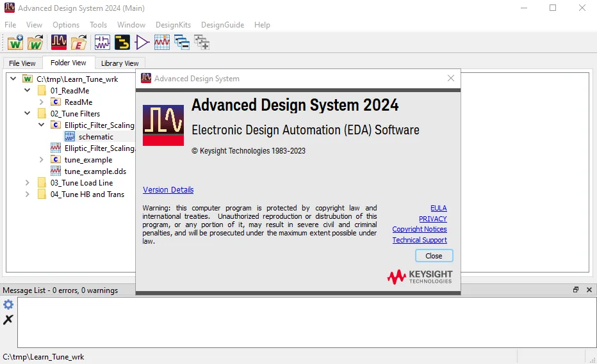The width and height of the screenshot is (597, 364).
Task: Open the Window menu
Action: pos(131,25)
